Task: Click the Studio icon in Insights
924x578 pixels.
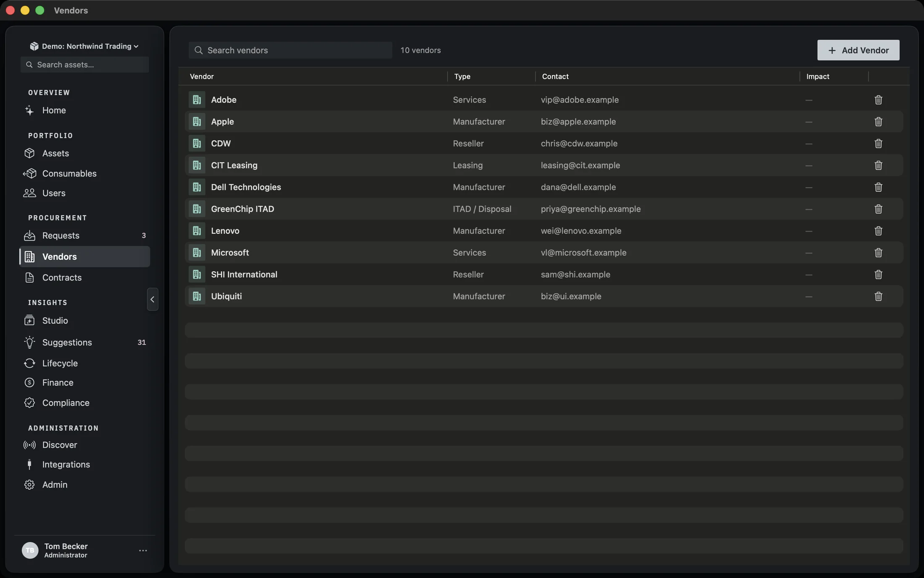Action: point(29,321)
